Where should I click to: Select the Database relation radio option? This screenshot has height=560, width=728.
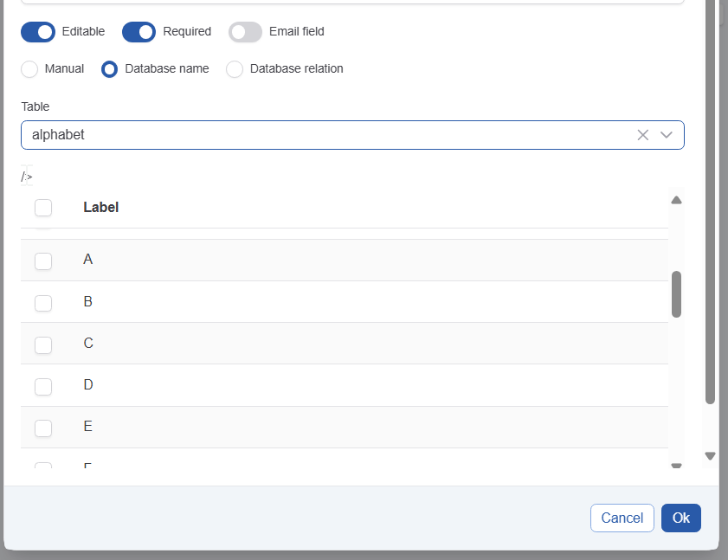click(235, 69)
